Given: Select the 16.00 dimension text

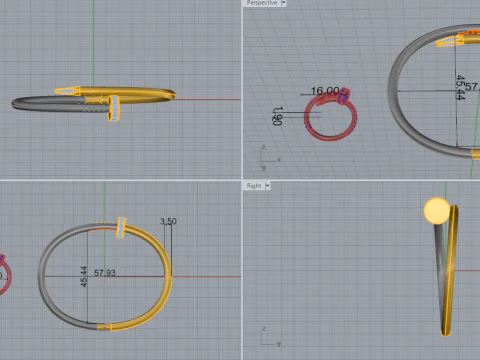Looking at the screenshot, I should point(325,91).
